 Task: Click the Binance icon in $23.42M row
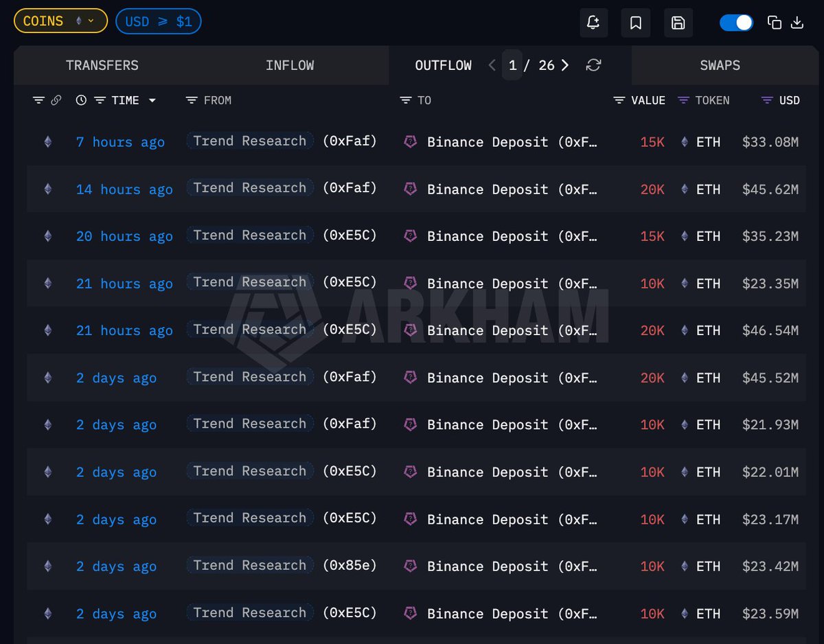pyautogui.click(x=411, y=566)
